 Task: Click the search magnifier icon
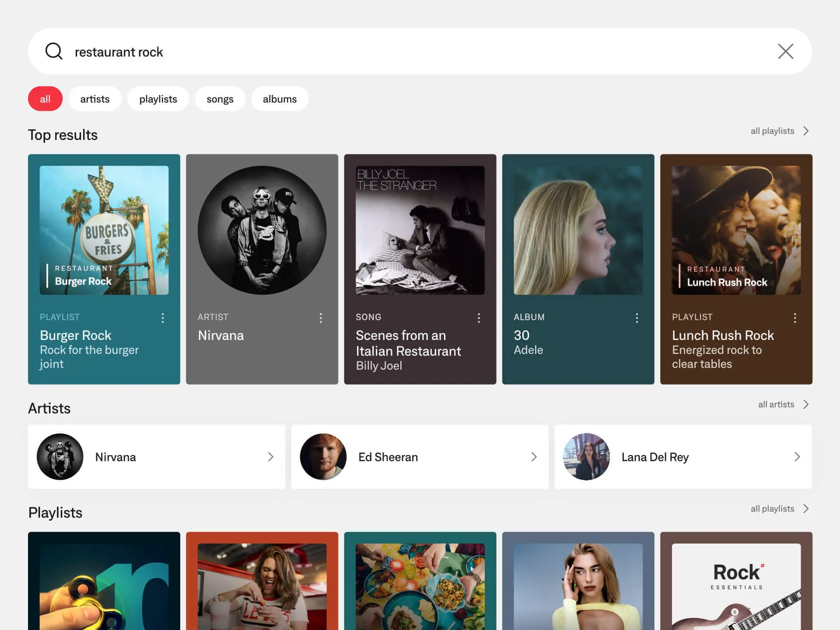54,51
